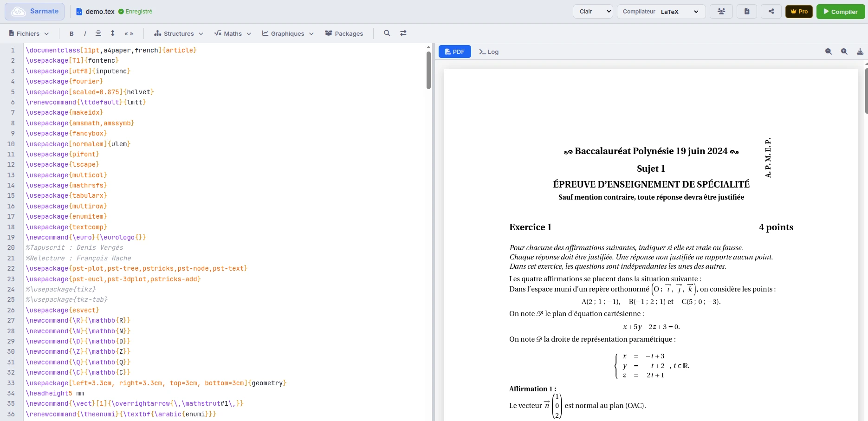This screenshot has height=421, width=868.
Task: Select the PDF preview tab
Action: pos(454,52)
